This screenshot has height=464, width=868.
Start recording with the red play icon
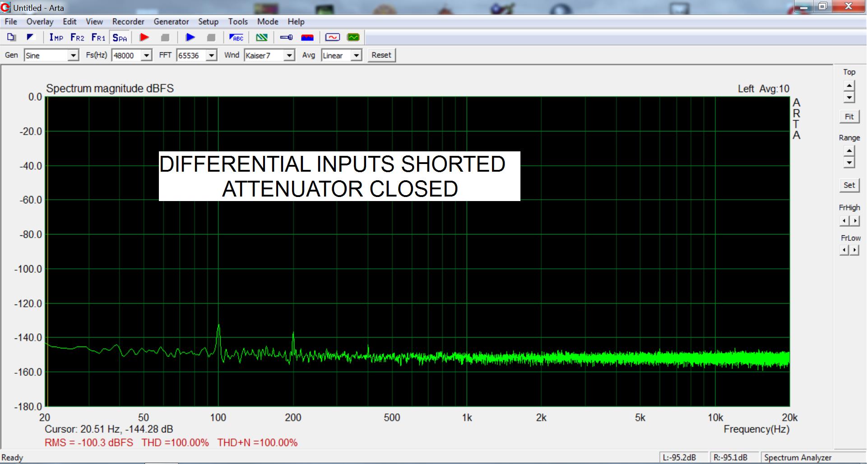coord(144,37)
